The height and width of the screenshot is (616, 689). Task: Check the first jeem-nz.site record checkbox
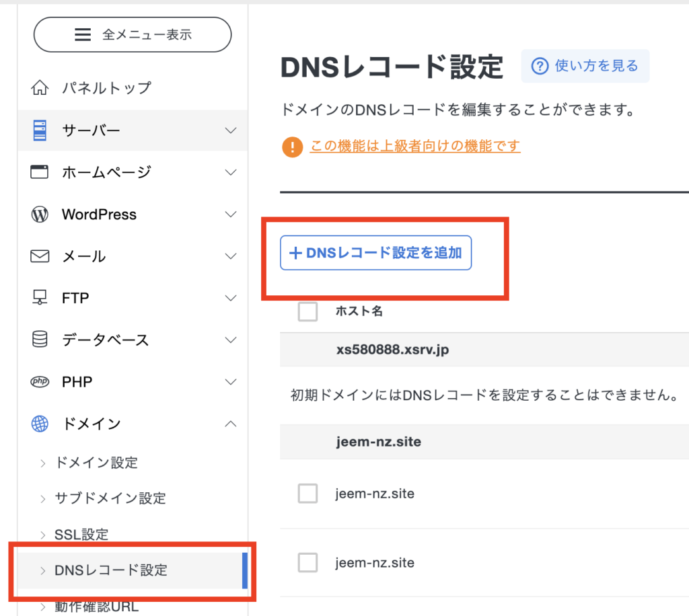tap(307, 494)
